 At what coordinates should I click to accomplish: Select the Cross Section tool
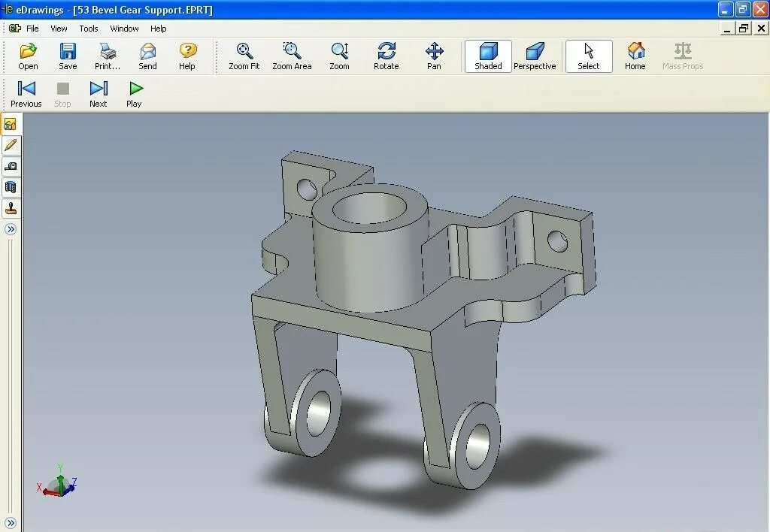[11, 187]
